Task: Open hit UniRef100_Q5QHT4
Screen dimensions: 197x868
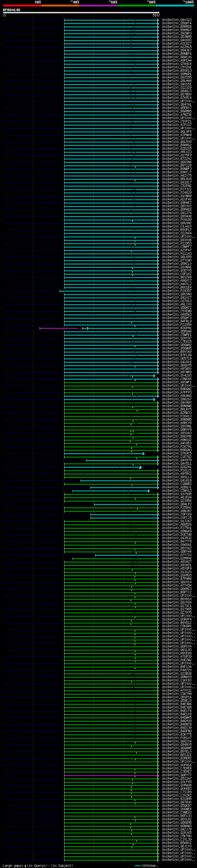Action: tap(177, 23)
